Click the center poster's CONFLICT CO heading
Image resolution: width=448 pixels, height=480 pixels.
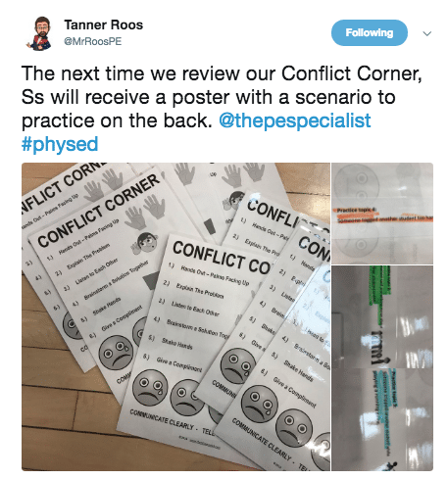(222, 258)
